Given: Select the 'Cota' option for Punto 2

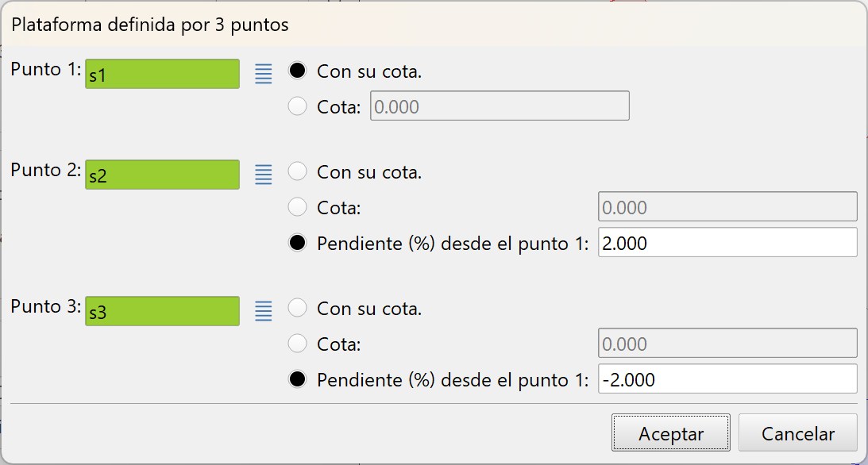Looking at the screenshot, I should pyautogui.click(x=298, y=206).
